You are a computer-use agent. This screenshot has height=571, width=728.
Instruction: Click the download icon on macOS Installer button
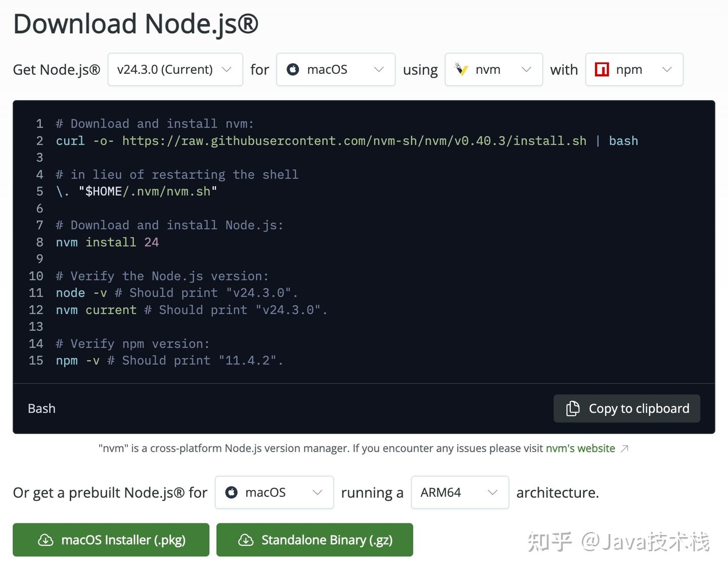pyautogui.click(x=46, y=540)
